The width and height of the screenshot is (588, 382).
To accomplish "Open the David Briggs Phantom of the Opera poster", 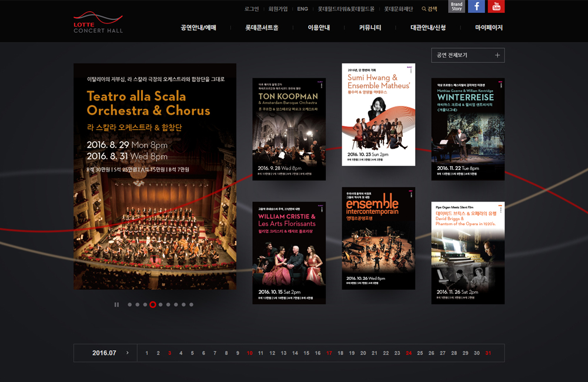I will (468, 253).
